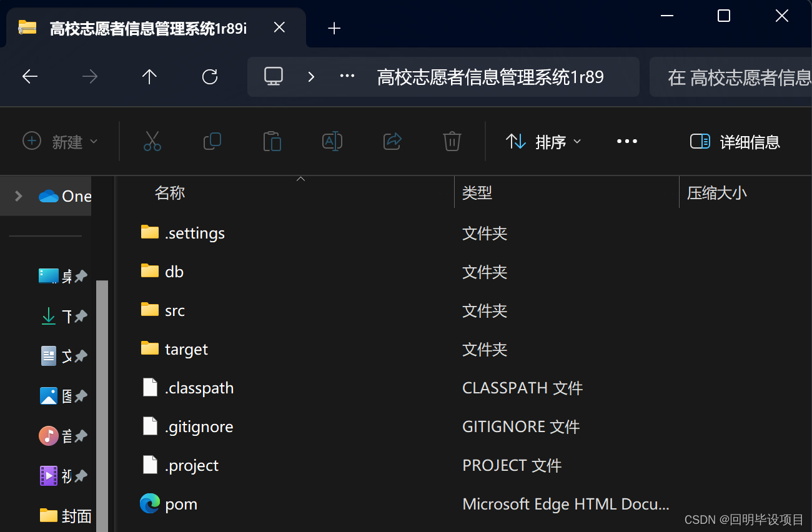Click the This PC monitor icon in address bar
812x532 pixels.
[x=274, y=76]
